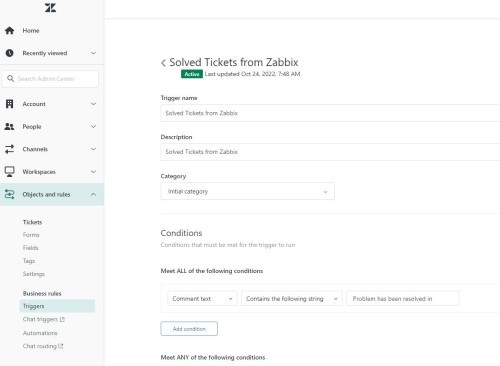The width and height of the screenshot is (500, 366).
Task: Click the Objects and rules icon
Action: [x=10, y=194]
